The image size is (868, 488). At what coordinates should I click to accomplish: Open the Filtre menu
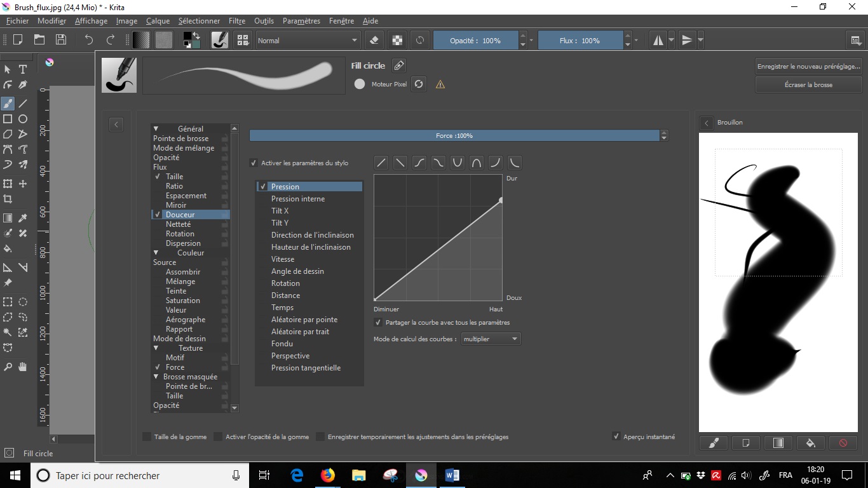[236, 20]
